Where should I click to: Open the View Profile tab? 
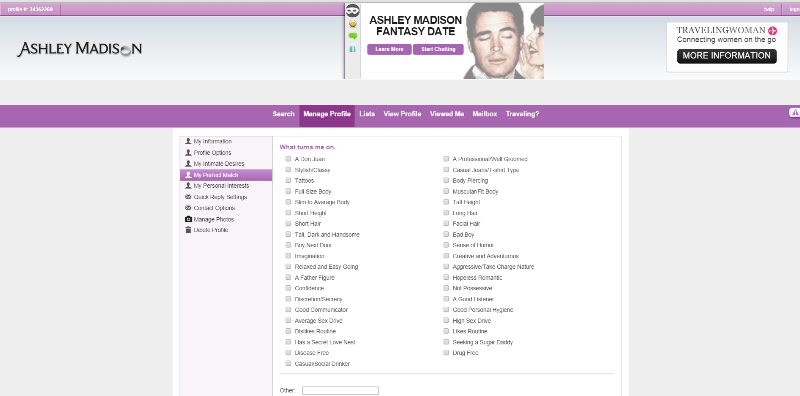(x=402, y=114)
